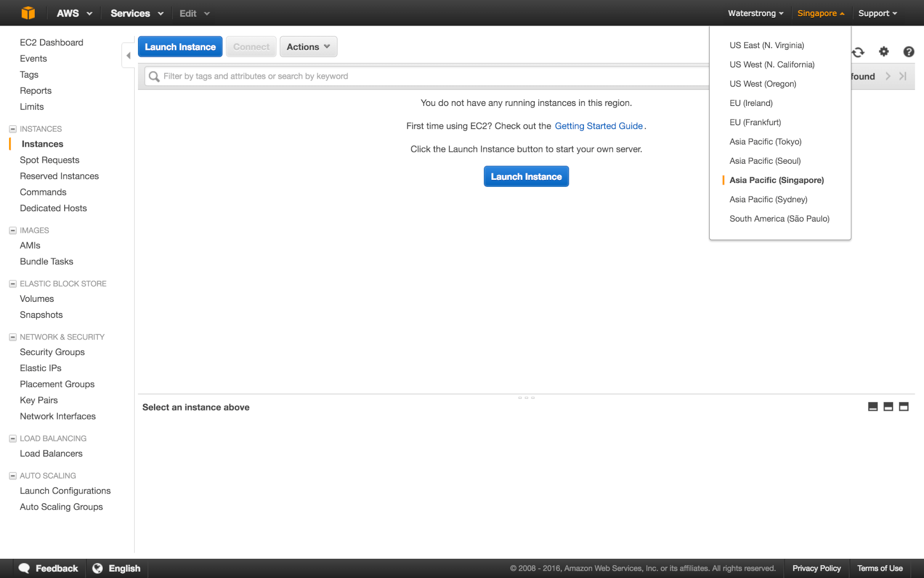
Task: Select Asia Pacific (Singapore) region
Action: (777, 180)
